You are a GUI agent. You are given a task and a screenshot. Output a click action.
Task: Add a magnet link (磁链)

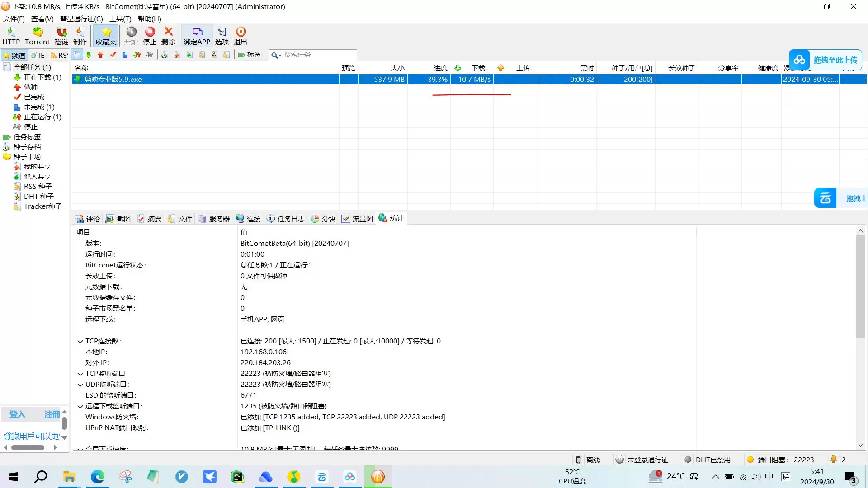(x=61, y=36)
